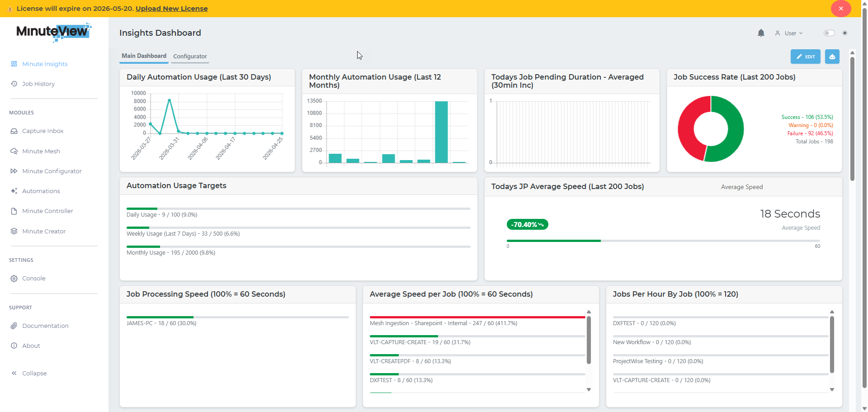Open the Minute Mesh module

(41, 151)
